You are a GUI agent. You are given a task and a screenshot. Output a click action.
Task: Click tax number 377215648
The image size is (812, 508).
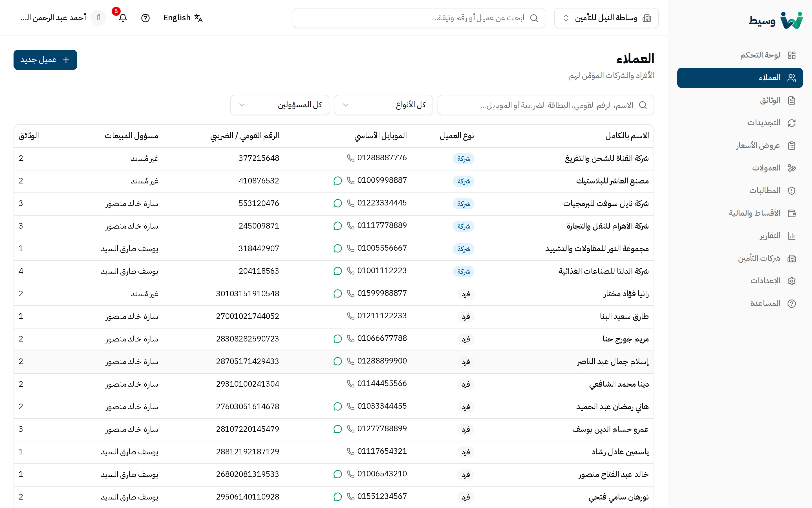[259, 158]
